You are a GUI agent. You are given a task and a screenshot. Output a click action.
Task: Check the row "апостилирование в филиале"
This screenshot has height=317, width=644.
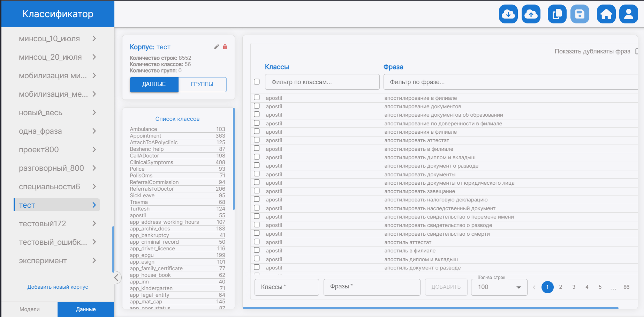(x=257, y=97)
